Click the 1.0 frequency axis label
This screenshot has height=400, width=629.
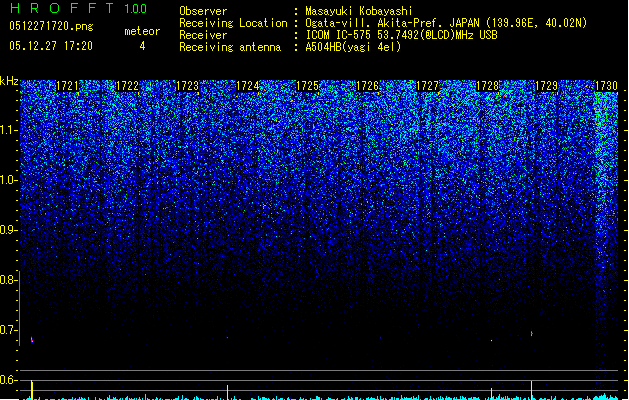[8, 180]
